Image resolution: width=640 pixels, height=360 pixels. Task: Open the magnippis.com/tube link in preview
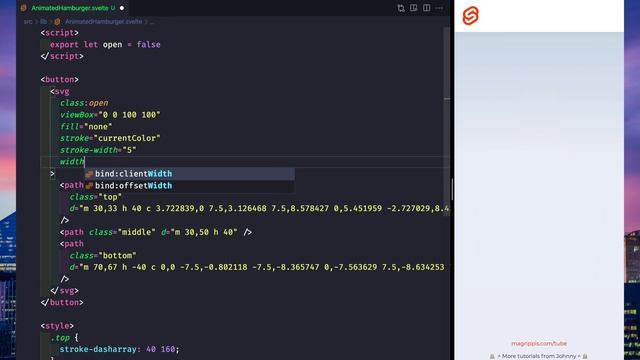(539, 344)
